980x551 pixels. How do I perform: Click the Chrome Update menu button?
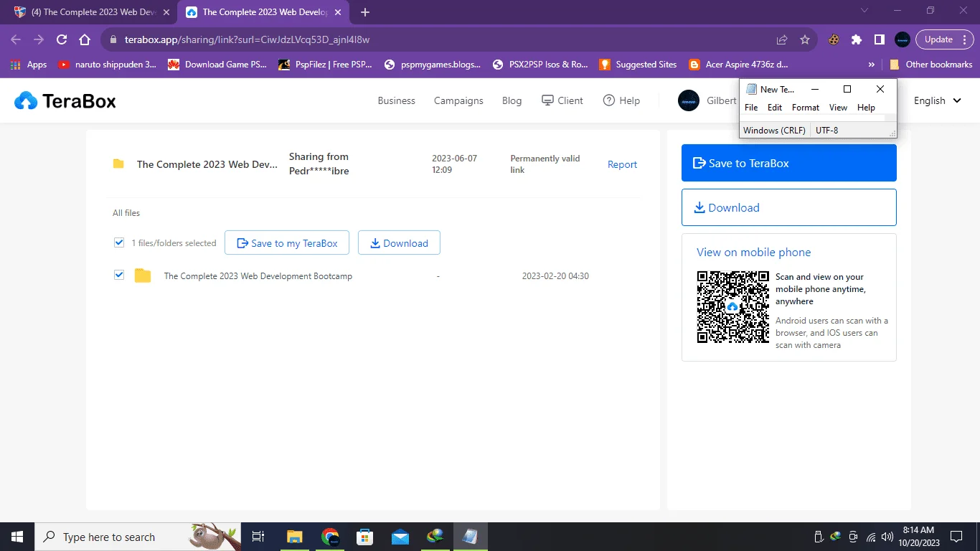pos(944,39)
